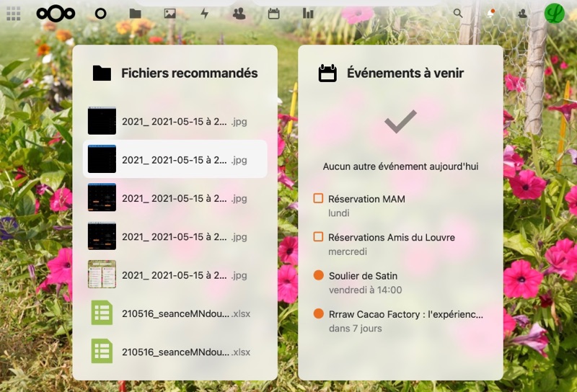
Task: Open the Contacts app in top bar
Action: (x=239, y=13)
